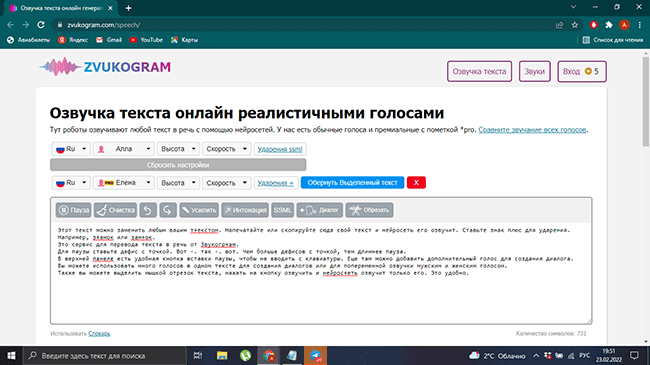
Task: Open the second Ru language dropdown
Action: point(70,183)
